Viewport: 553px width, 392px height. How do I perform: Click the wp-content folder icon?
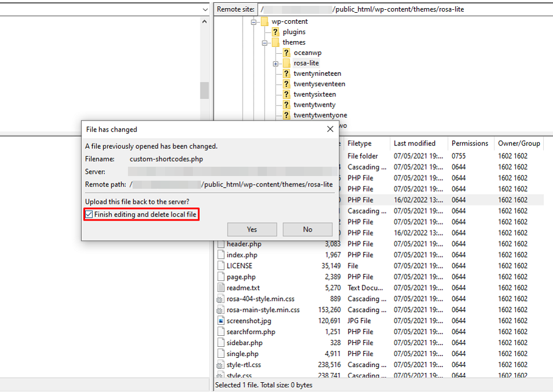coord(266,21)
